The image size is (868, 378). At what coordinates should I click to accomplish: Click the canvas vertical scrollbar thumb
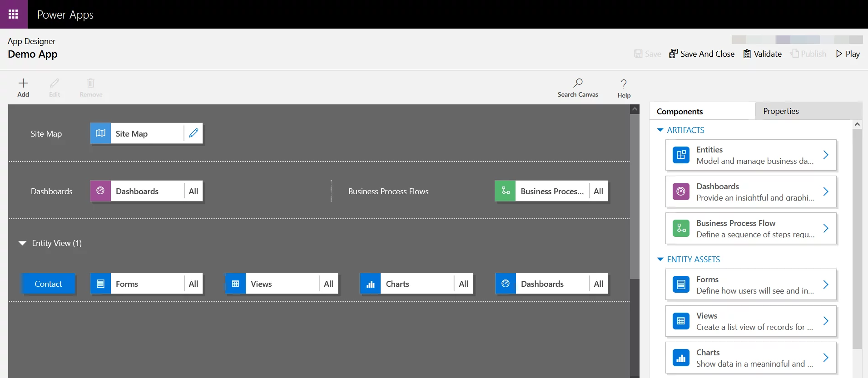coord(635,196)
